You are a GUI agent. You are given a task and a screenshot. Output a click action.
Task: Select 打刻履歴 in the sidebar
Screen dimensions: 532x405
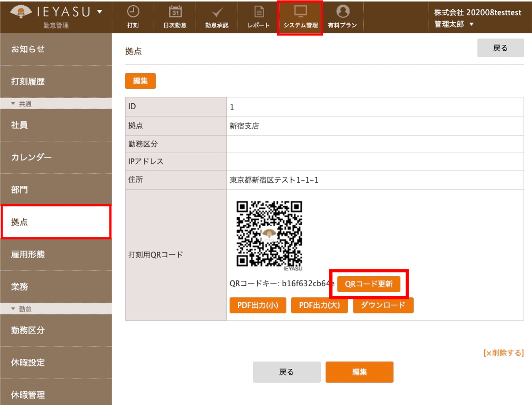pos(56,81)
